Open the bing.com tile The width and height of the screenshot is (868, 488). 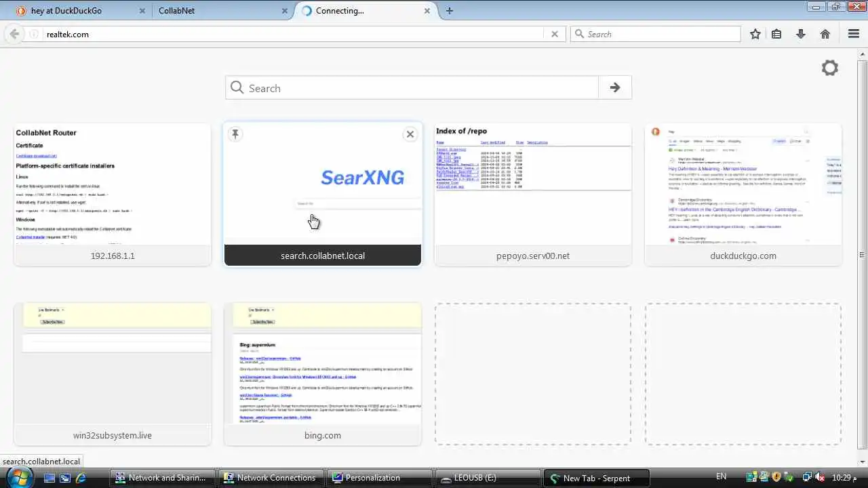(323, 374)
